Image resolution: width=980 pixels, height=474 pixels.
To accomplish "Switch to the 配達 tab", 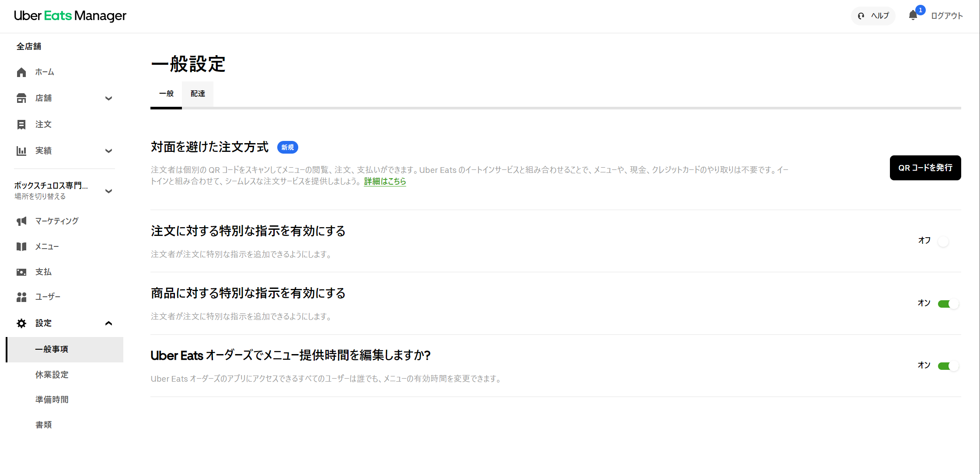I will tap(198, 94).
